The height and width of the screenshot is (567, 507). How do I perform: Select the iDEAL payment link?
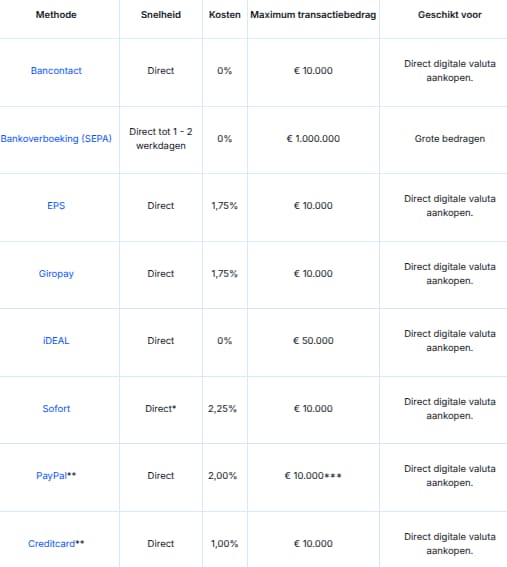[x=56, y=341]
